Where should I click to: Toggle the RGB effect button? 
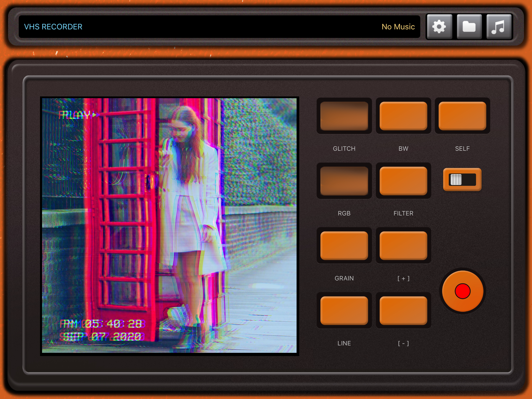click(x=344, y=181)
